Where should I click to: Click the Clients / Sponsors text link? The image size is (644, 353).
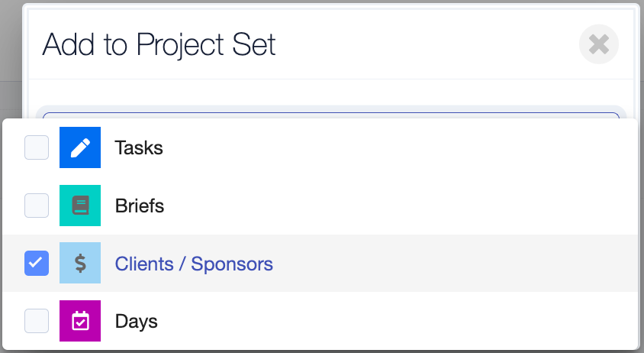(194, 264)
